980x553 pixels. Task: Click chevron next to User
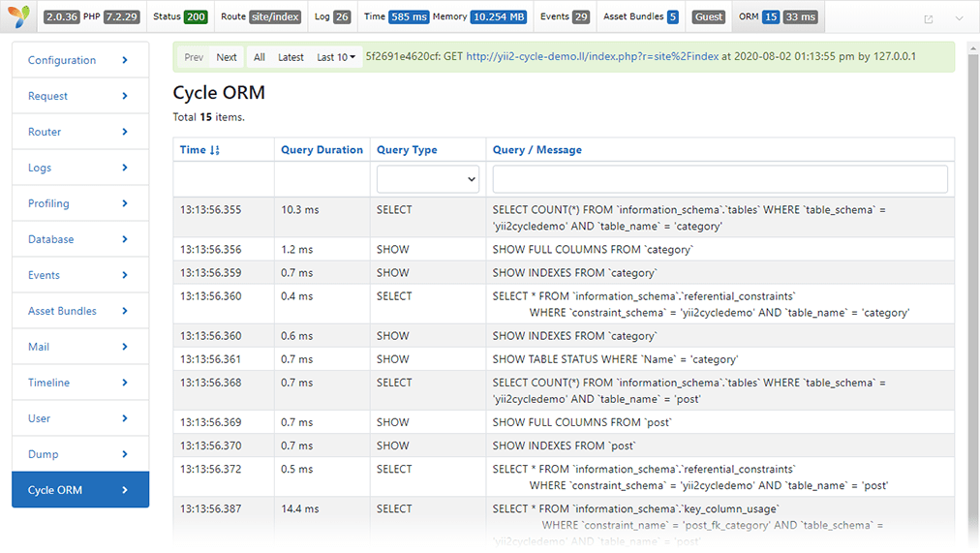pos(125,418)
